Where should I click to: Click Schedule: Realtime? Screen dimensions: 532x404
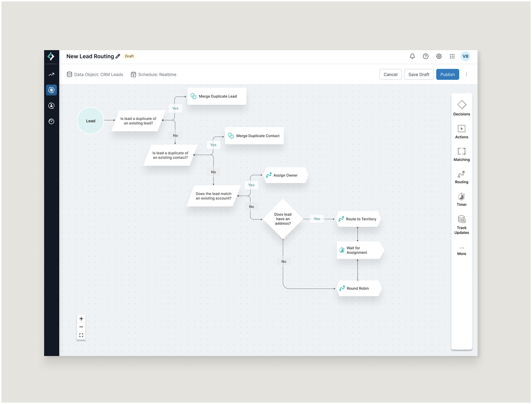(x=154, y=74)
